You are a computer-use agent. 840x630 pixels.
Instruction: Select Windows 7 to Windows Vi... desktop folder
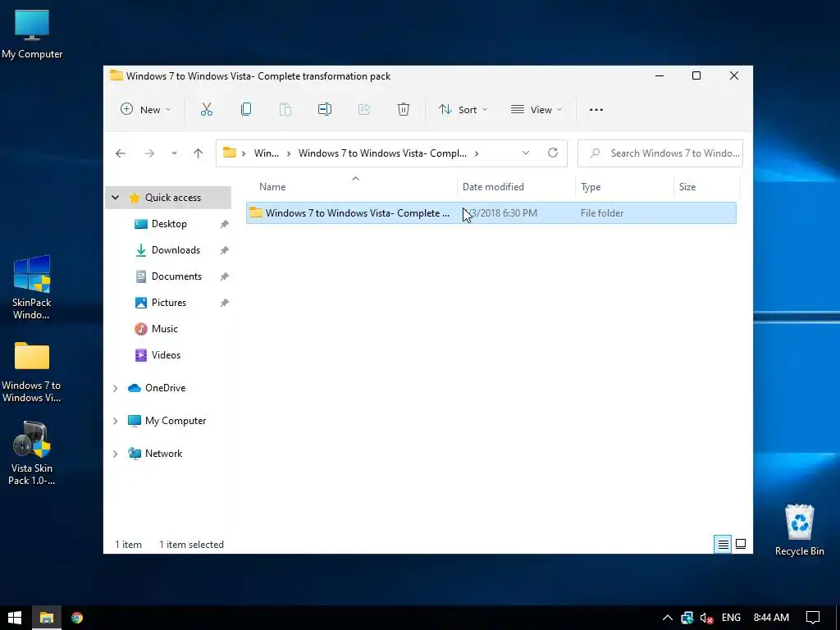32,372
